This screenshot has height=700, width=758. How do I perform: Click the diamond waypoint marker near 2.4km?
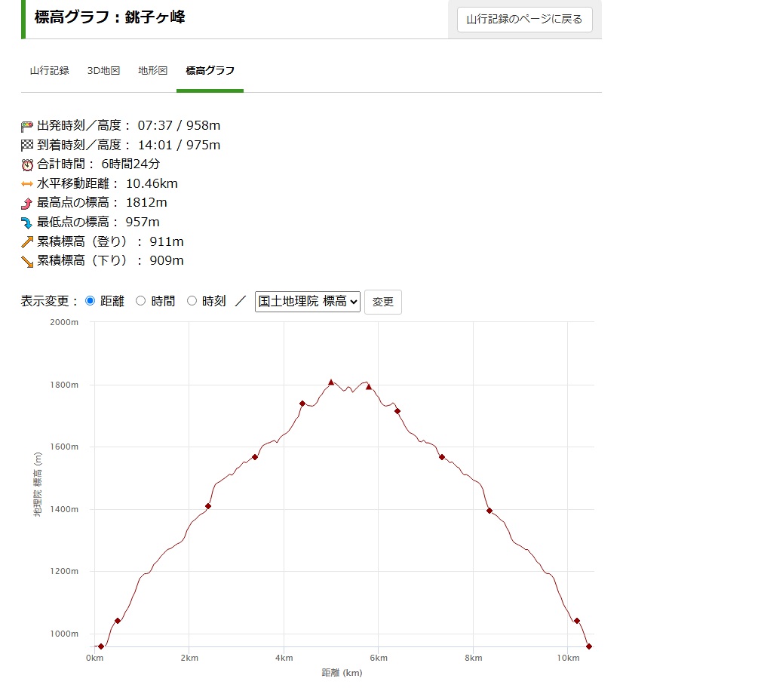(x=208, y=506)
